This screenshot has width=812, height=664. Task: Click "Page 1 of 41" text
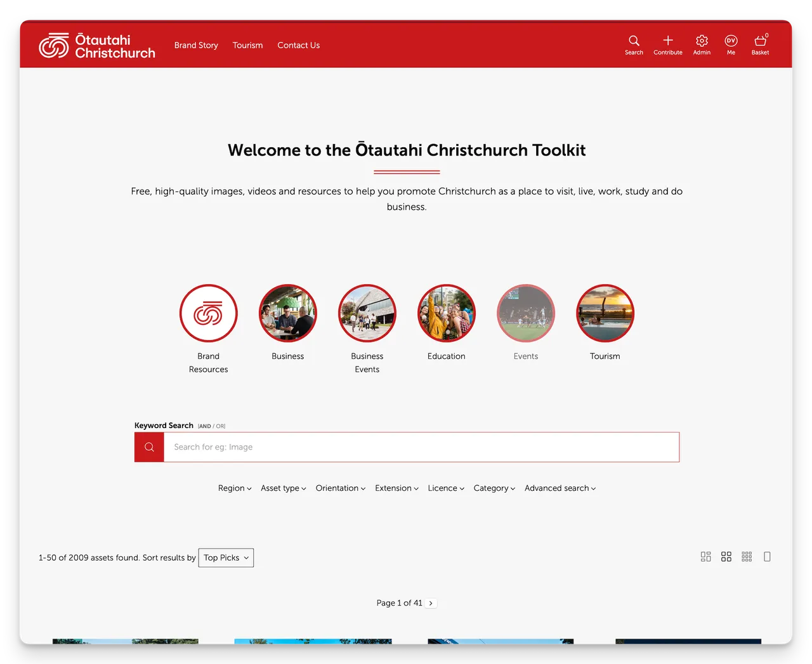tap(399, 603)
